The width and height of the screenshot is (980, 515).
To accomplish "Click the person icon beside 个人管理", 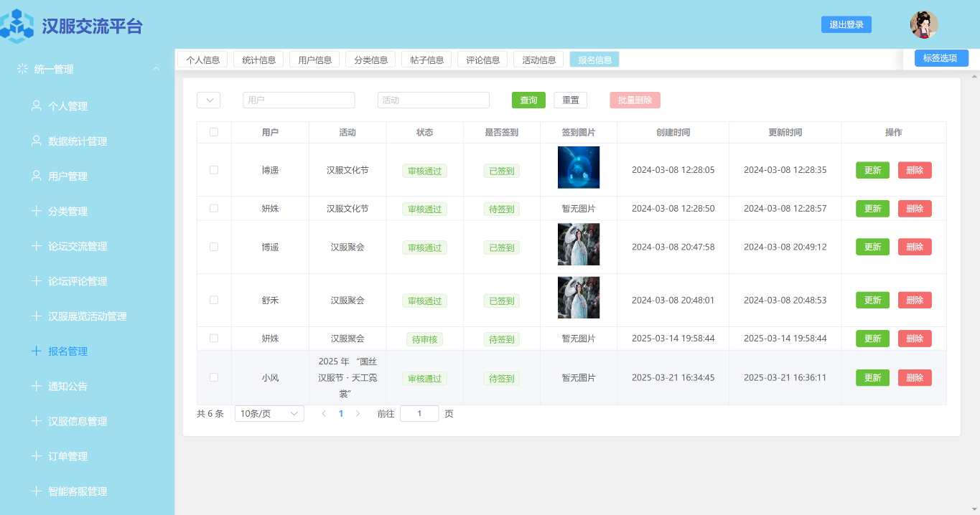I will click(x=36, y=105).
